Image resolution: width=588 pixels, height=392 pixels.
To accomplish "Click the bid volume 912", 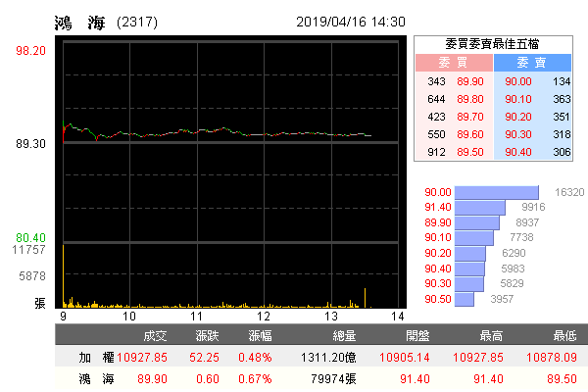I will [x=436, y=152].
